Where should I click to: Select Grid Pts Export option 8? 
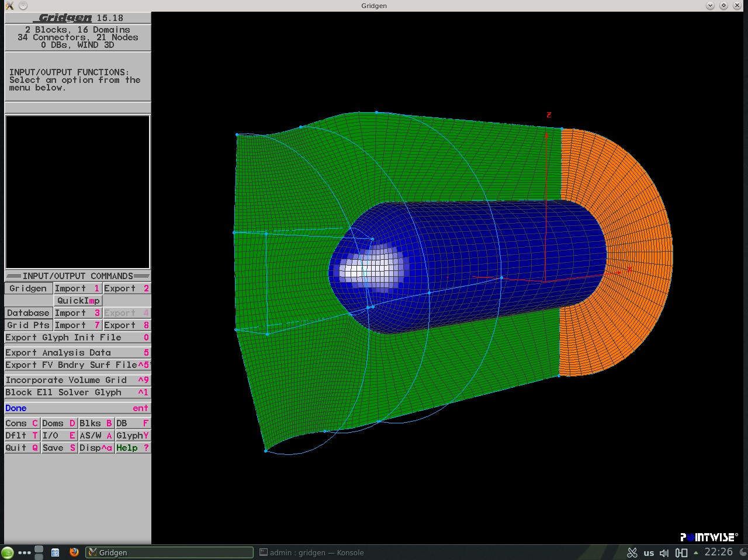tap(127, 325)
